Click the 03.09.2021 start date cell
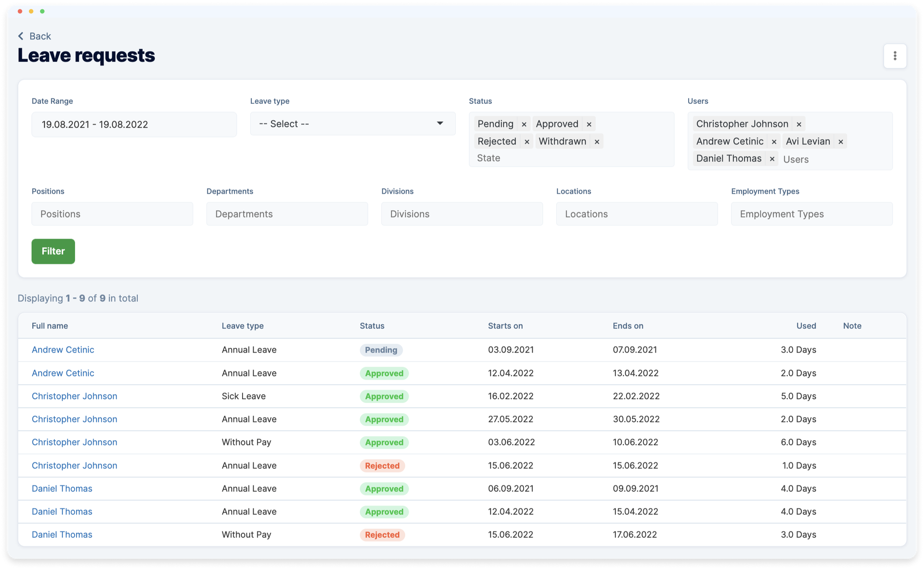 coord(511,350)
